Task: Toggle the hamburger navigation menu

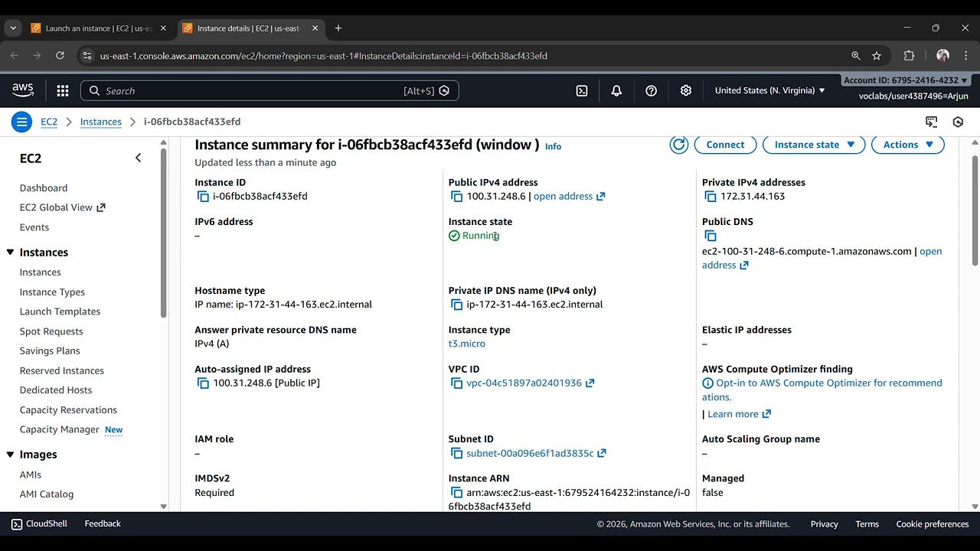Action: 21,122
